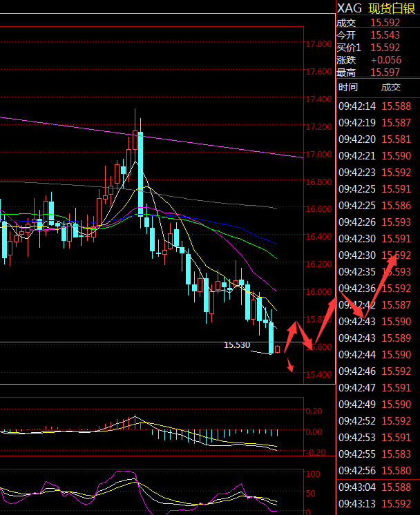Image resolution: width=420 pixels, height=515 pixels.
Task: Pick the 09:42:21 tick row
Action: click(x=375, y=156)
